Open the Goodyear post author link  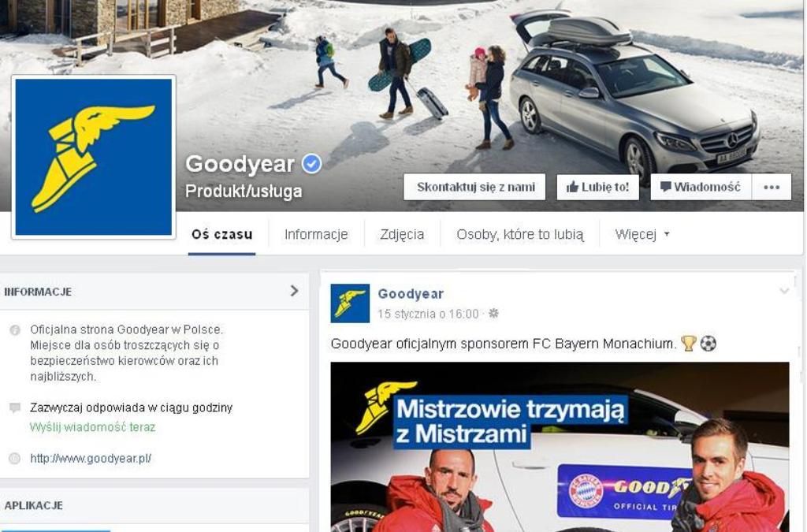[x=410, y=294]
